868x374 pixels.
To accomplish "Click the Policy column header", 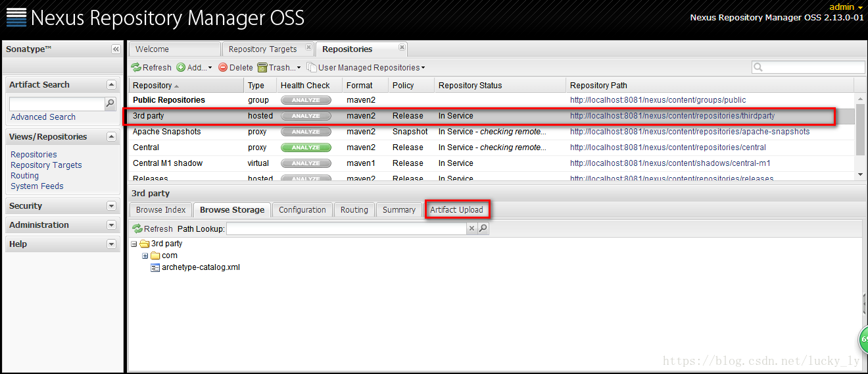I will (x=411, y=86).
